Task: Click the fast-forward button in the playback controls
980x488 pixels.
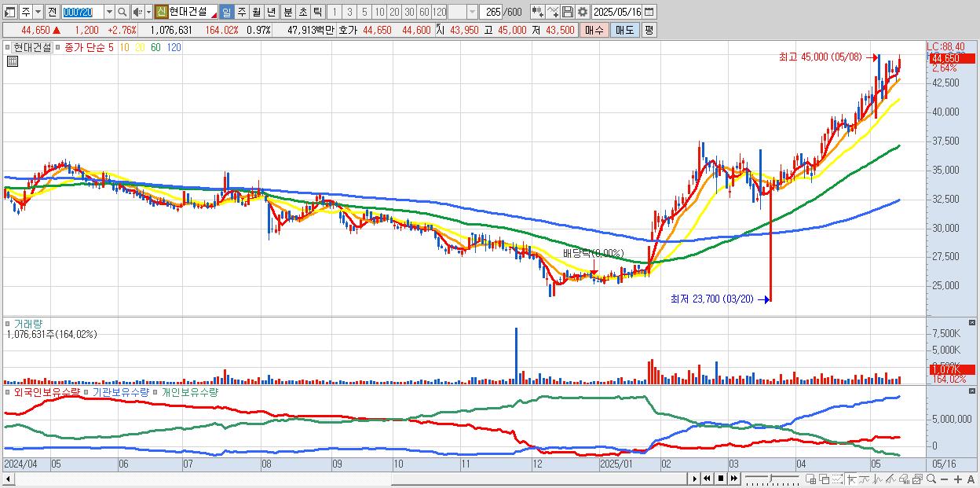Action: pos(733,478)
